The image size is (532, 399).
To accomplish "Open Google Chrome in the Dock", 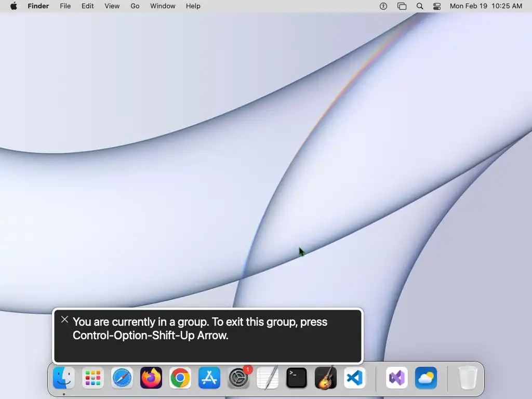I will pos(180,378).
